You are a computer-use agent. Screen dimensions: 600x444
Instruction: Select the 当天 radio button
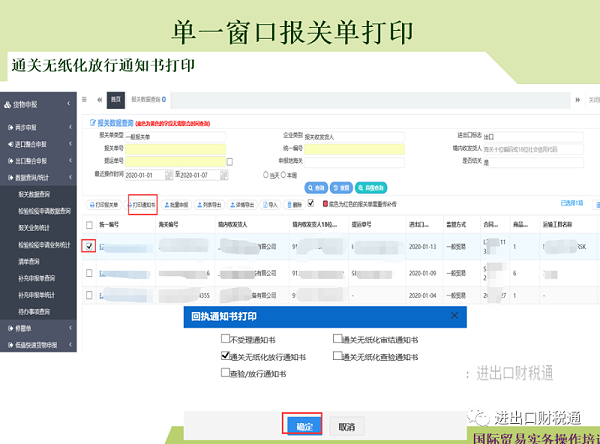pos(266,175)
